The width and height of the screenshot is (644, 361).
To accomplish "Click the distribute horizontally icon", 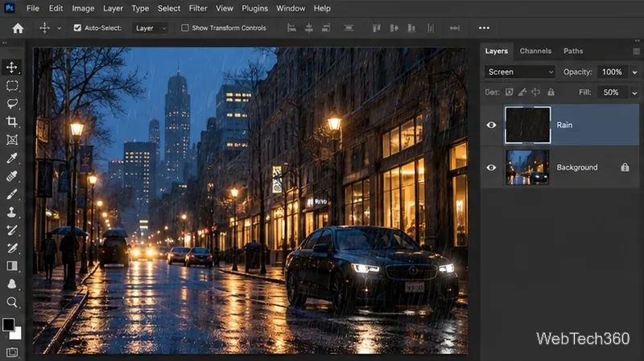I will coord(431,28).
